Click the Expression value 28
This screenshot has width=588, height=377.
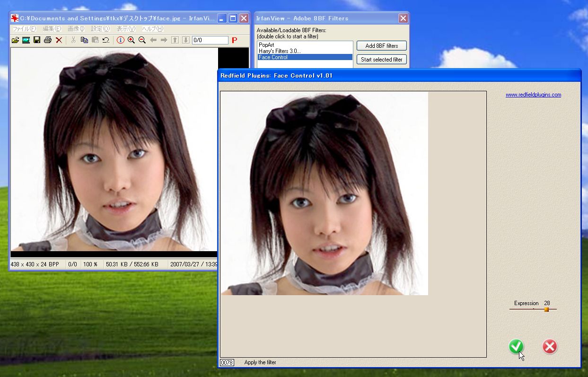(547, 303)
